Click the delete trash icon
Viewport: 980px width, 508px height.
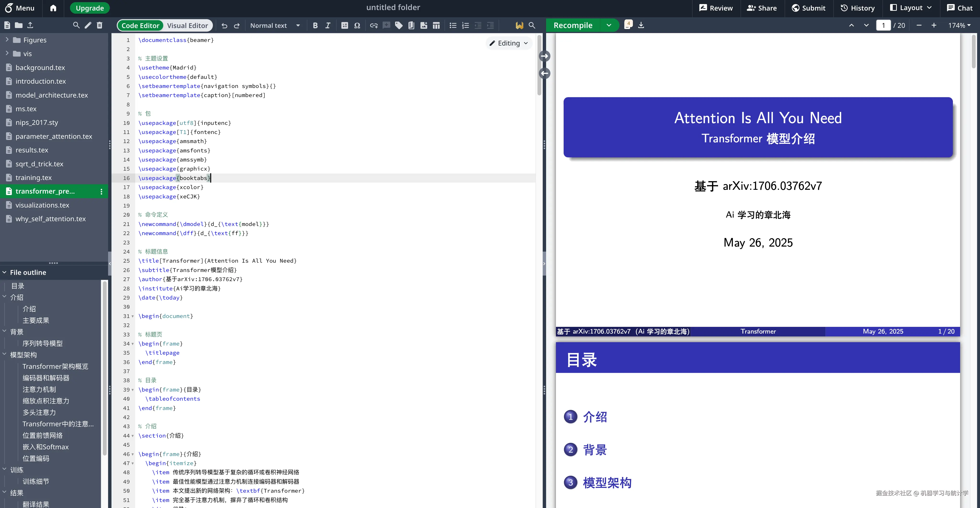point(100,25)
